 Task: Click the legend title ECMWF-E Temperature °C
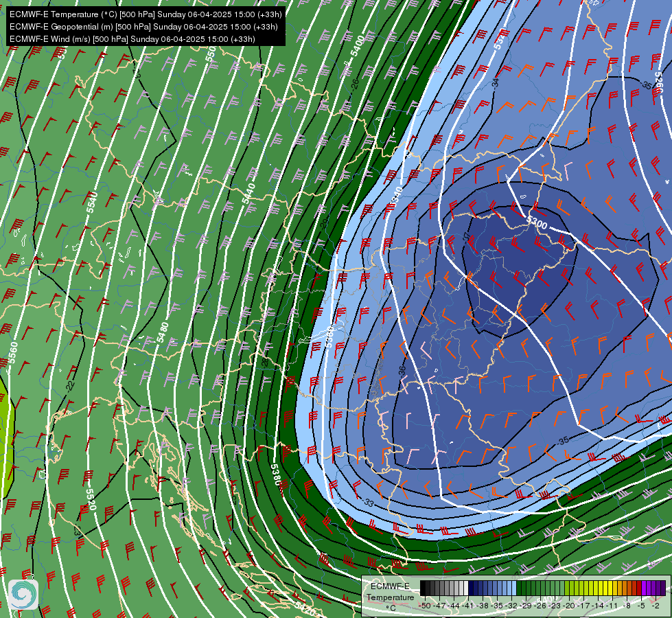[390, 597]
